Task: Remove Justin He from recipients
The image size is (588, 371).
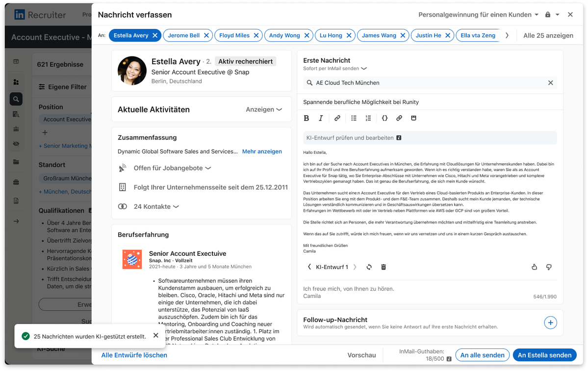Action: (x=448, y=35)
